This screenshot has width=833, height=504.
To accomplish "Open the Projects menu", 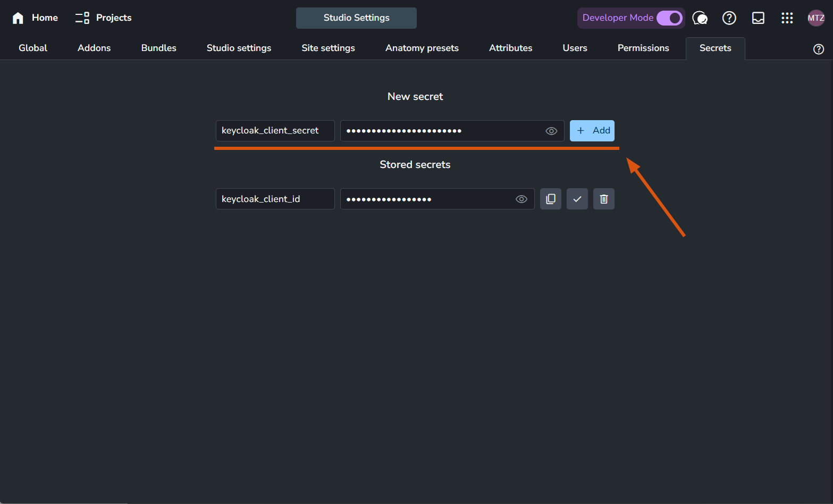I will pyautogui.click(x=104, y=18).
